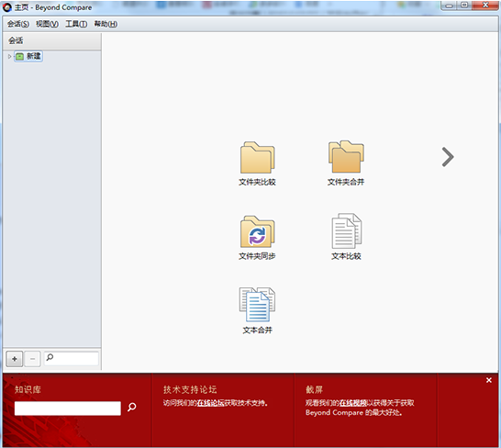Click the green 新建 folder icon
Image resolution: width=501 pixels, height=448 pixels.
(20, 57)
